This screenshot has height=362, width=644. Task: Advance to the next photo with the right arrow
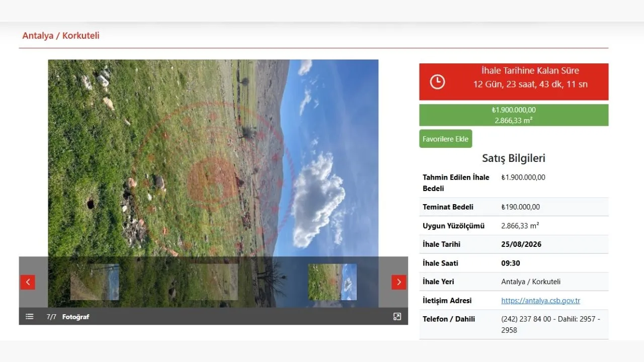pyautogui.click(x=399, y=282)
